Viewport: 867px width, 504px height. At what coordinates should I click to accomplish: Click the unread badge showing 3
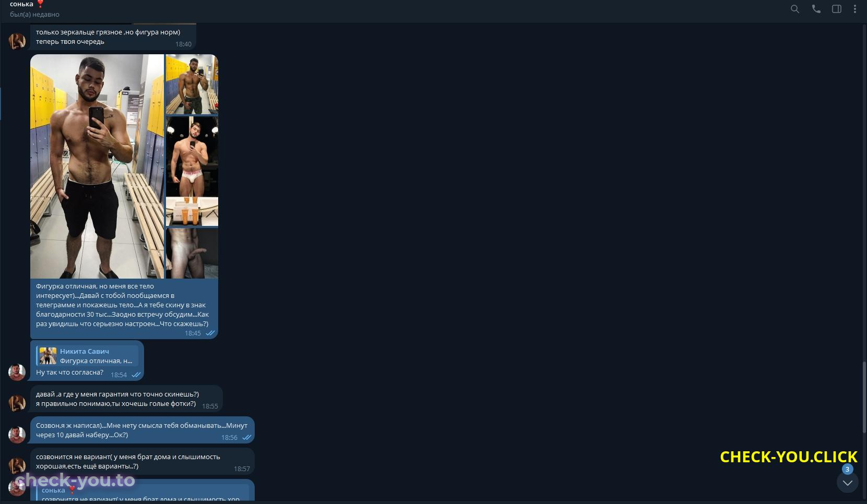coord(847,469)
